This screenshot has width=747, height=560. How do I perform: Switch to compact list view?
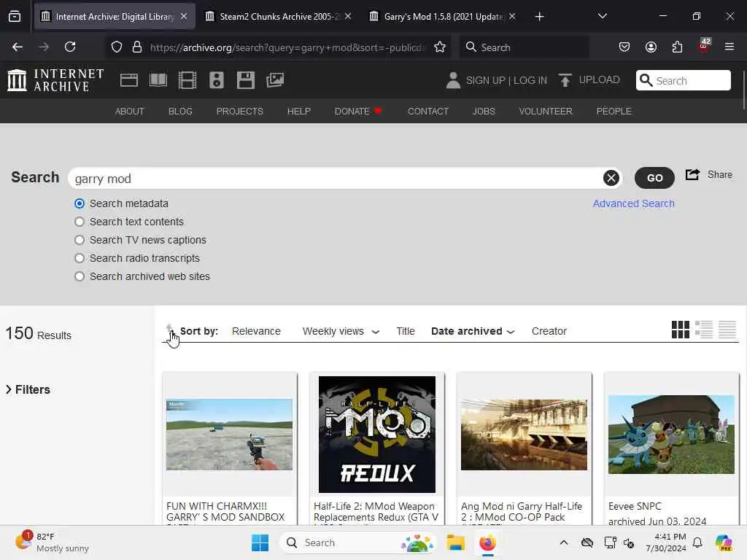(727, 330)
